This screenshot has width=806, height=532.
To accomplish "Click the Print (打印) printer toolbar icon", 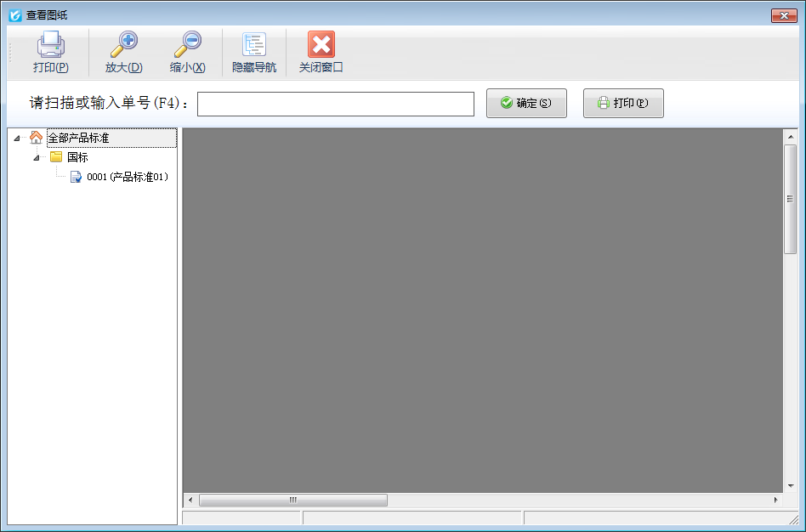I will click(50, 45).
